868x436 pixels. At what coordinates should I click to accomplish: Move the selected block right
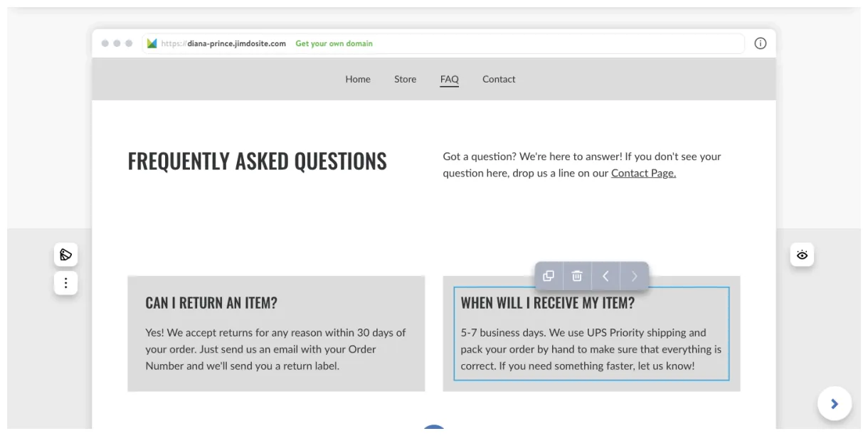pyautogui.click(x=634, y=275)
